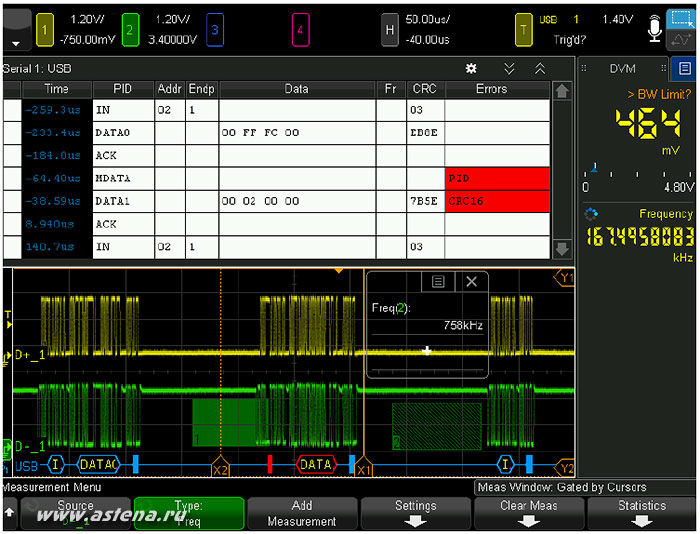
Task: Select the red PID error cell
Action: (497, 179)
